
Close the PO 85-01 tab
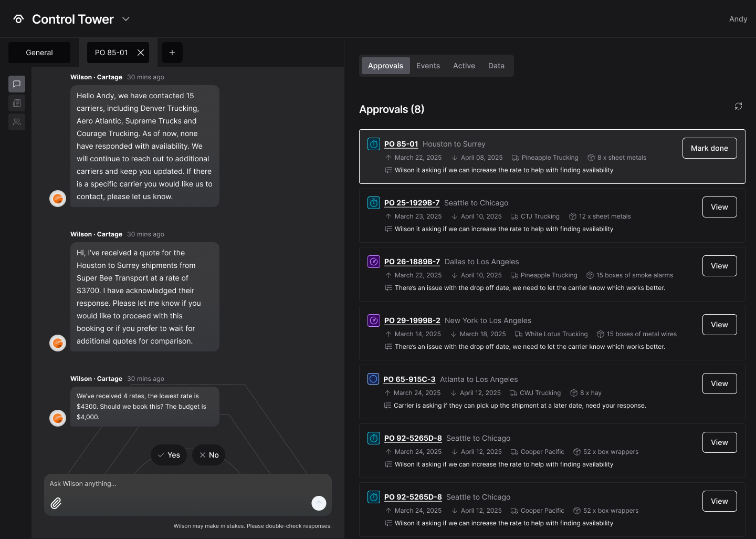point(141,53)
